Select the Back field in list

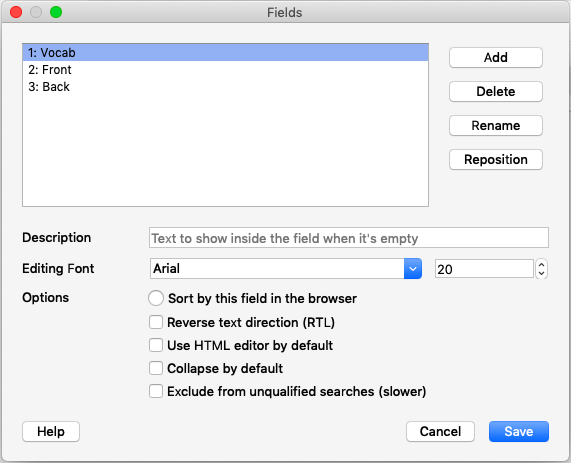coord(225,87)
